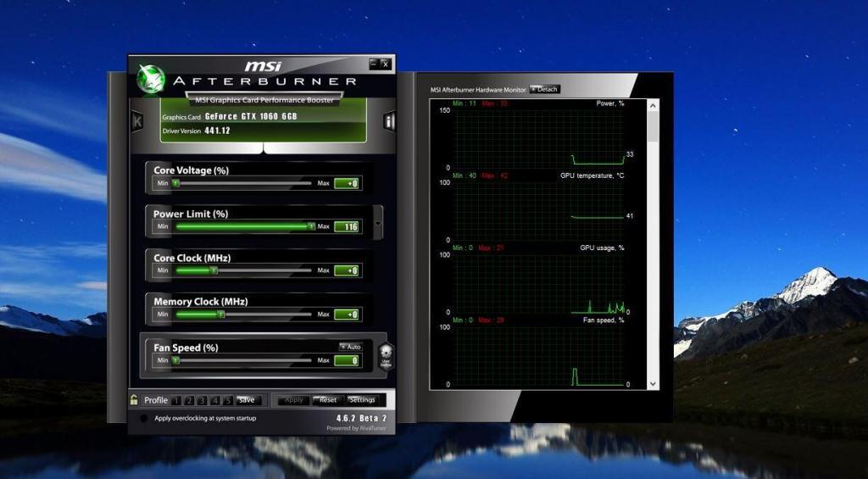The height and width of the screenshot is (479, 868).
Task: Click the green Afterburner logo
Action: 150,80
